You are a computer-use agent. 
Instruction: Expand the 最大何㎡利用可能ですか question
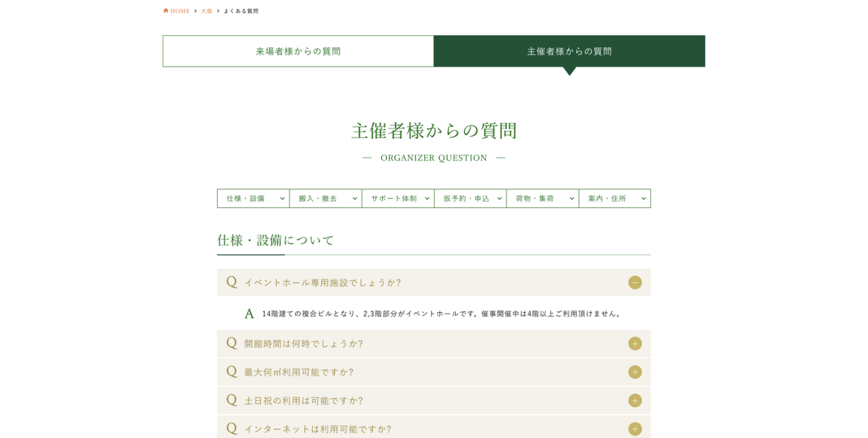click(x=299, y=372)
